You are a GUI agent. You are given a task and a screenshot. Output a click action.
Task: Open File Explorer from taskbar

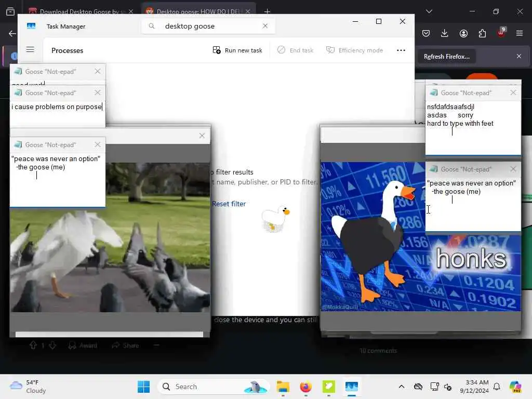pos(283,387)
